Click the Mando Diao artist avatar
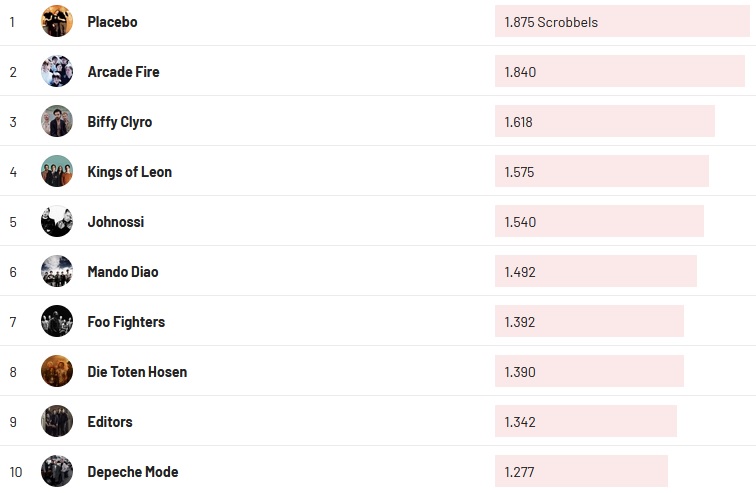The image size is (756, 493). [x=57, y=271]
